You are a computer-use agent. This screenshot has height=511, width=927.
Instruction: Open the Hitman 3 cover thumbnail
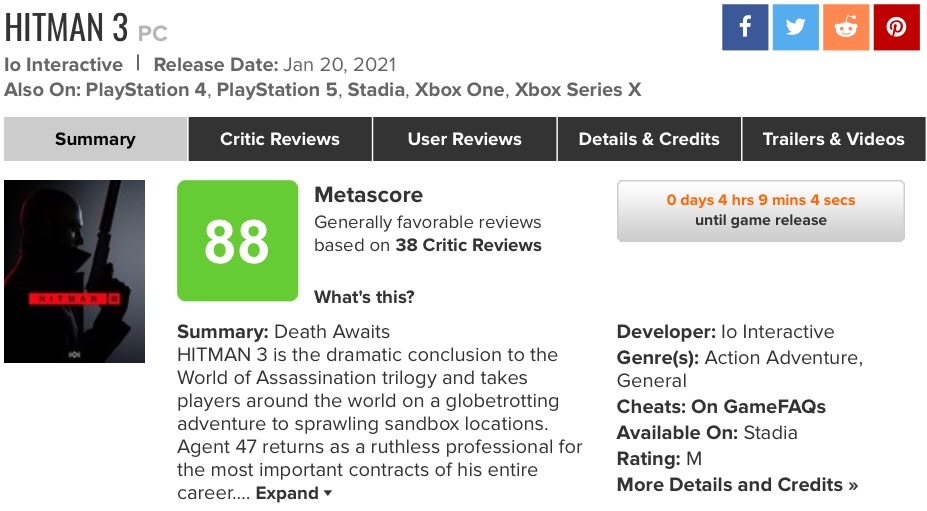(74, 271)
